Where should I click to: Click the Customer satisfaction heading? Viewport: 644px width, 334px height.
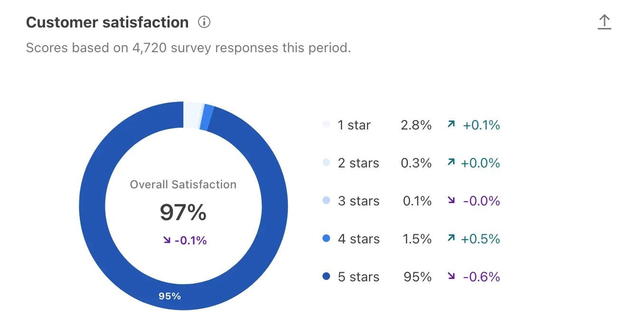click(x=107, y=22)
